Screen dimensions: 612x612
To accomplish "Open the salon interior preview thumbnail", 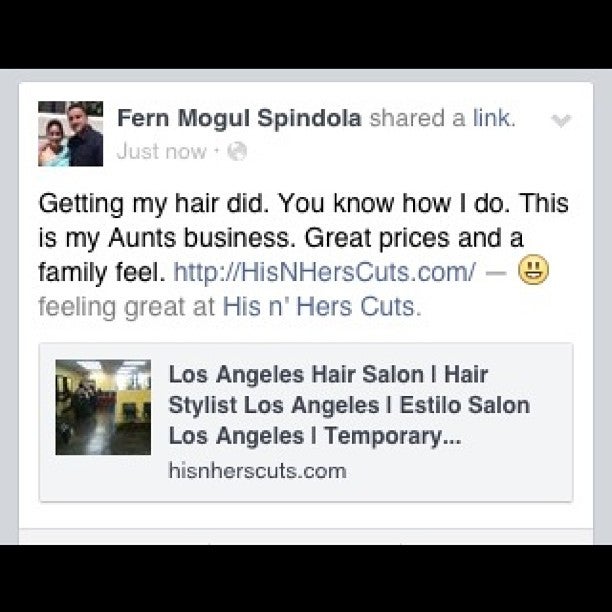I will pos(103,407).
